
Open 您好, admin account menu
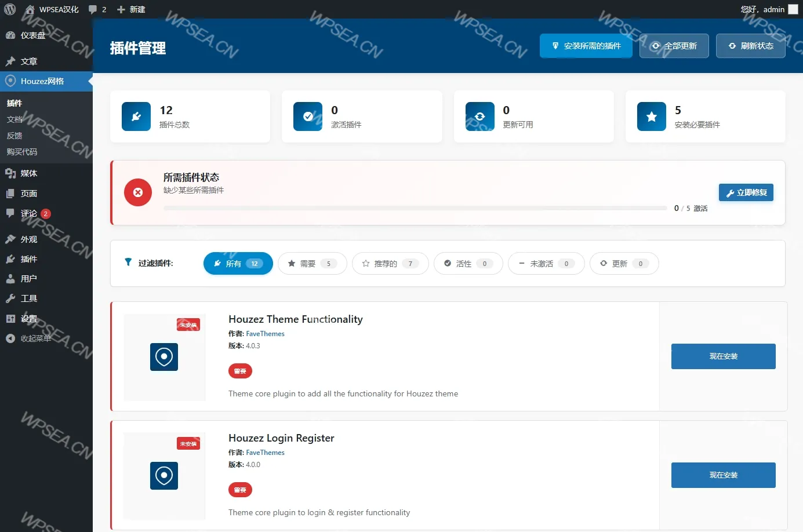coord(769,9)
